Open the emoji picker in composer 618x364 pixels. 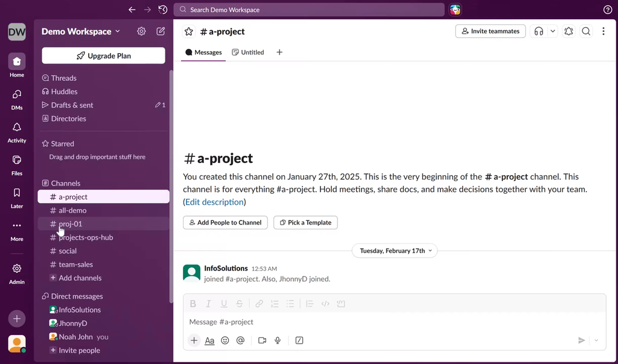(x=225, y=340)
